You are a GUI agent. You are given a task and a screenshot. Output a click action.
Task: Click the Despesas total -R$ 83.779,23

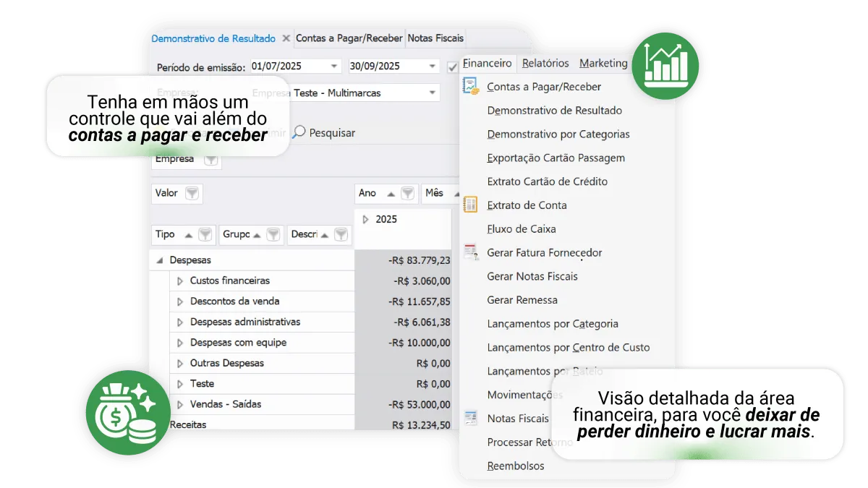click(419, 260)
